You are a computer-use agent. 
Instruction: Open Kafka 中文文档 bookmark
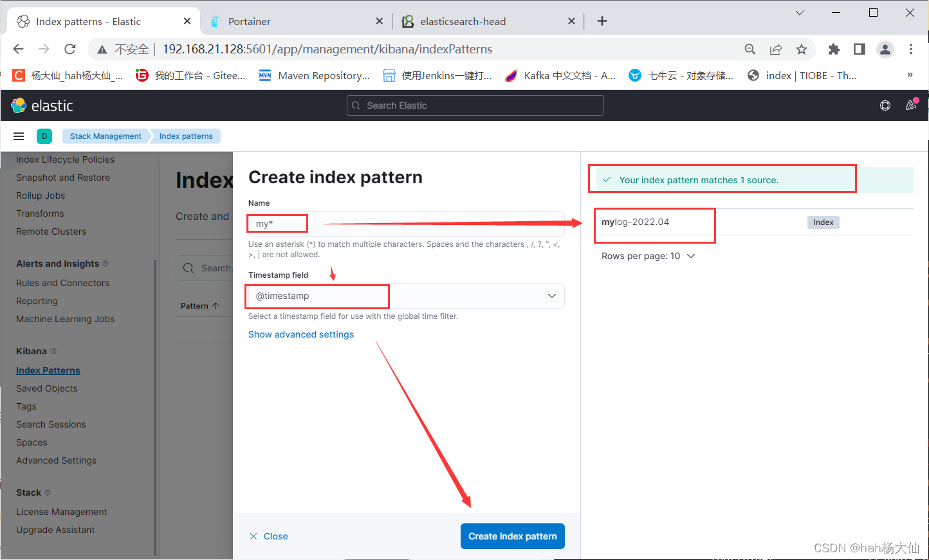(x=560, y=75)
